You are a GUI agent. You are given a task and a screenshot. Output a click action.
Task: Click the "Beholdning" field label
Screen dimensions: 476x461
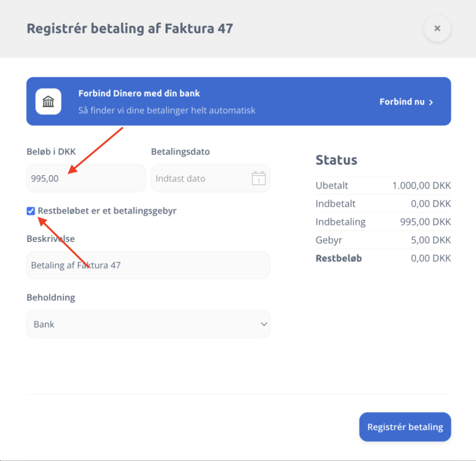pyautogui.click(x=51, y=297)
